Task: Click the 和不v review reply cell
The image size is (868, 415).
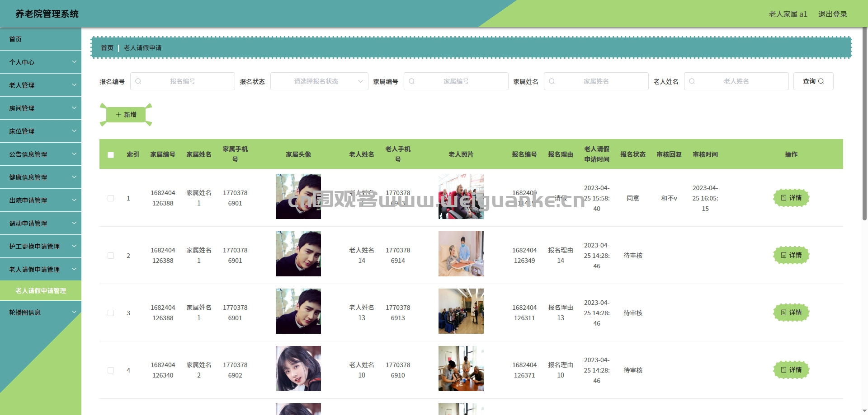Action: click(x=669, y=198)
